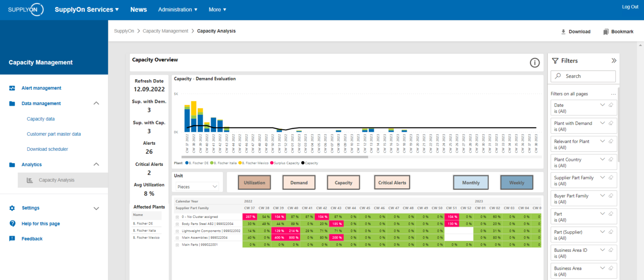The width and height of the screenshot is (644, 280).
Task: Click the Utilization button
Action: (254, 182)
